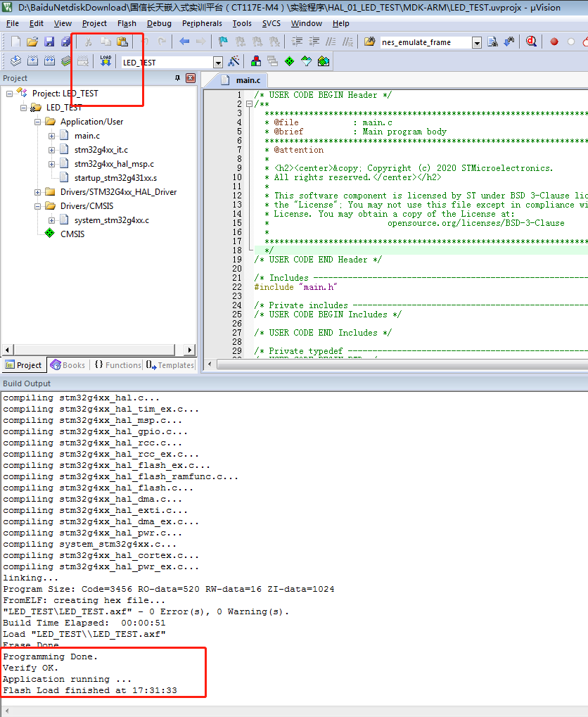Screen dimensions: 588x717
Task: Open the Flash menu
Action: pyautogui.click(x=127, y=23)
